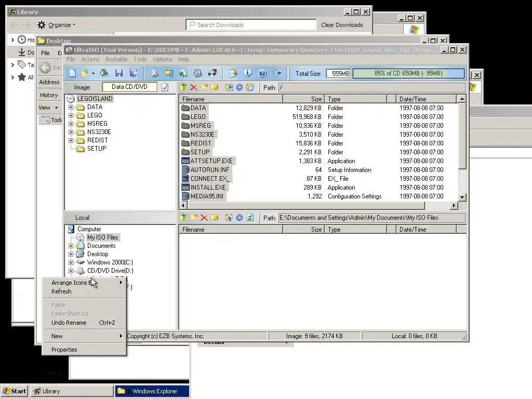Image resolution: width=532 pixels, height=399 pixels.
Task: Click the Open file toolbar icon
Action: pyautogui.click(x=84, y=73)
